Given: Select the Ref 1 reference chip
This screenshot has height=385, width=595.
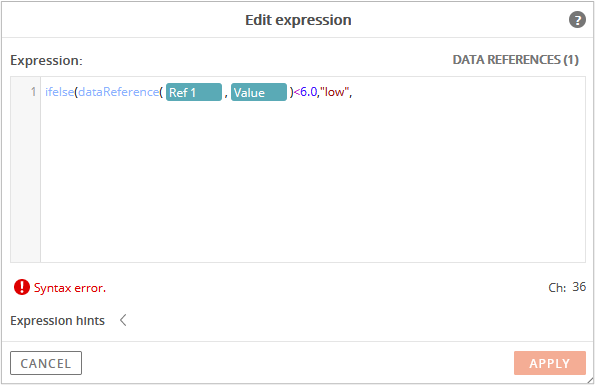Looking at the screenshot, I should pyautogui.click(x=194, y=92).
